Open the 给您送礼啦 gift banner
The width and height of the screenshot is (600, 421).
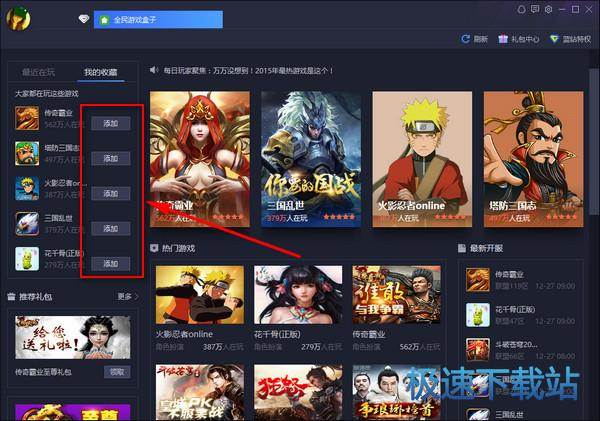73,337
